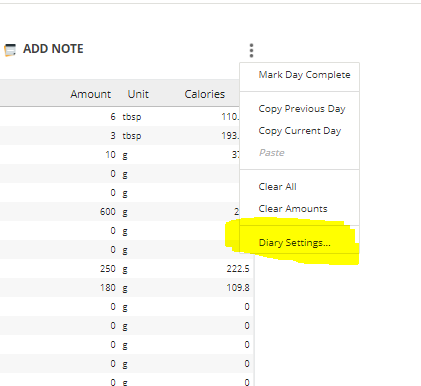Click the amount cell showing 250
The height and width of the screenshot is (386, 421).
108,269
